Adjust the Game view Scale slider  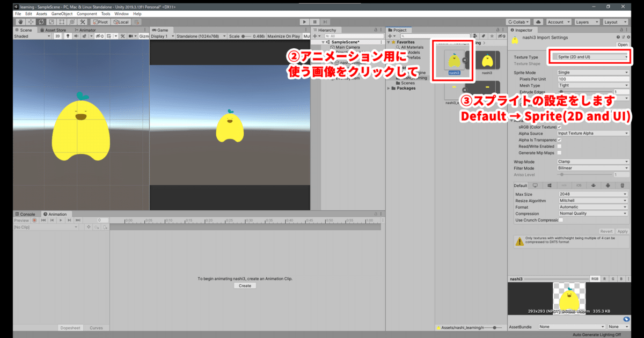(x=246, y=36)
